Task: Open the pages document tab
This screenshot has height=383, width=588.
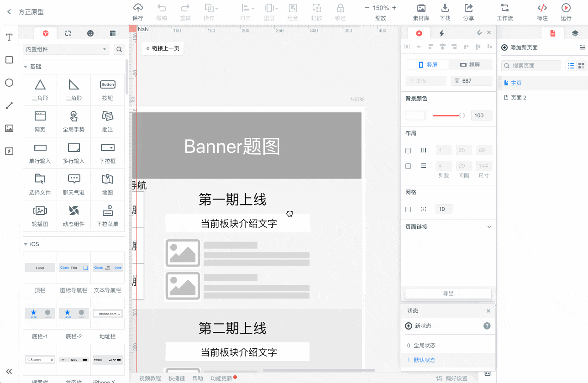Action: click(553, 33)
